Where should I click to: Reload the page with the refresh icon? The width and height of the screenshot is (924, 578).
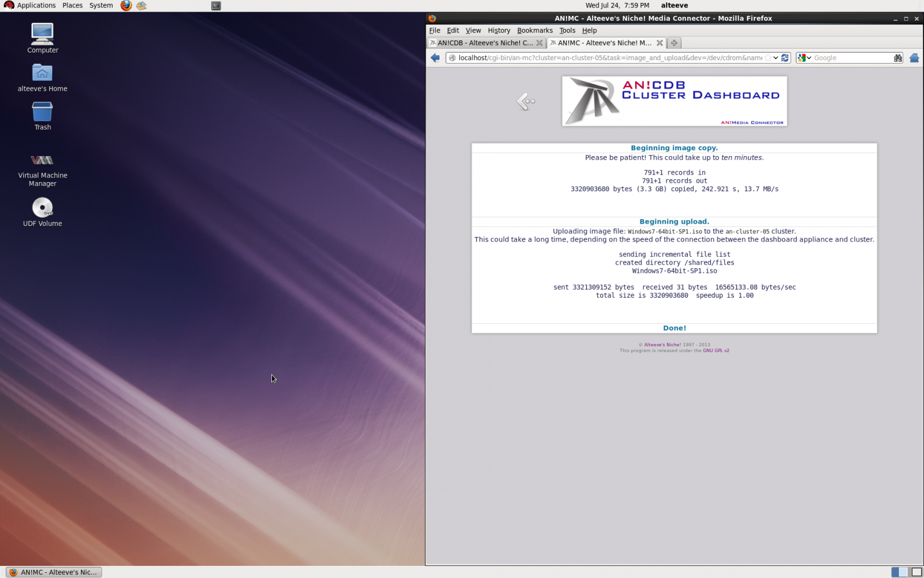coord(785,58)
